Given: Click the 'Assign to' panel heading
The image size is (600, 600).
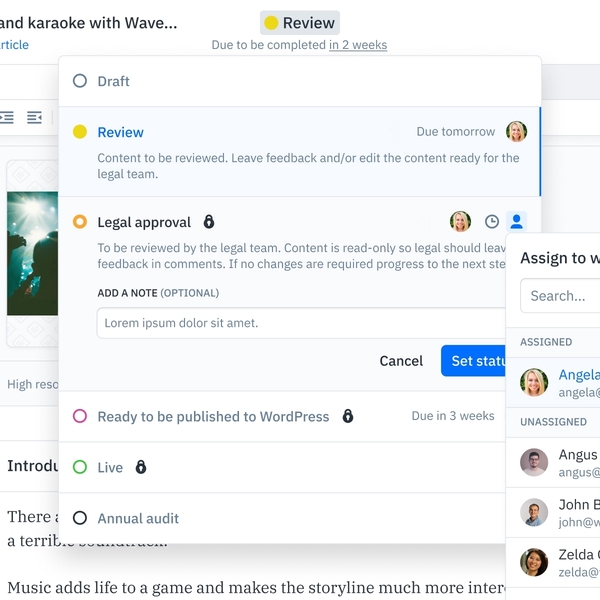Looking at the screenshot, I should (560, 258).
